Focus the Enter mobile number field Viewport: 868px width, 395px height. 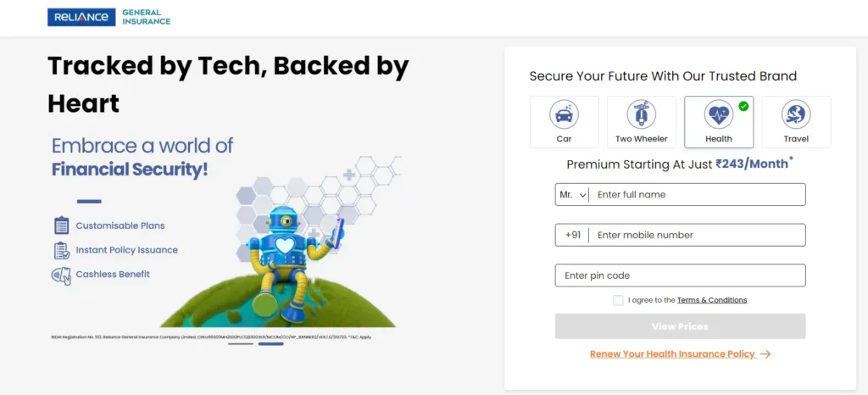[697, 235]
